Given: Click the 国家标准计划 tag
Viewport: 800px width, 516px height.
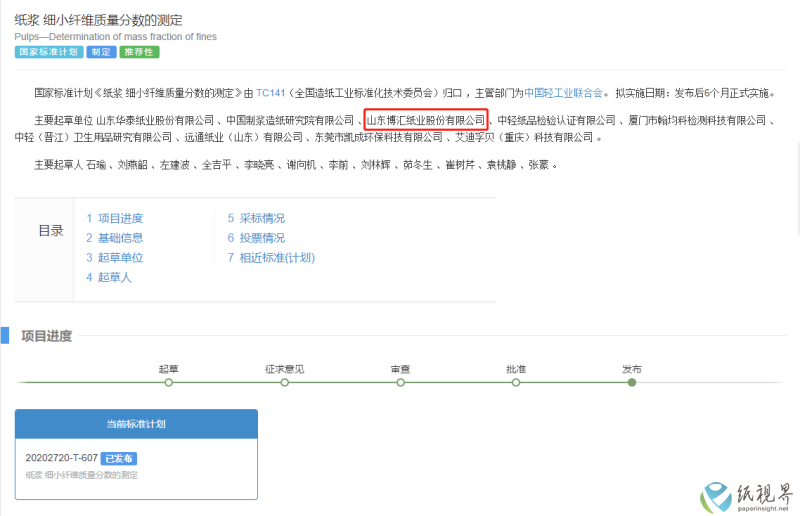Looking at the screenshot, I should [x=49, y=52].
